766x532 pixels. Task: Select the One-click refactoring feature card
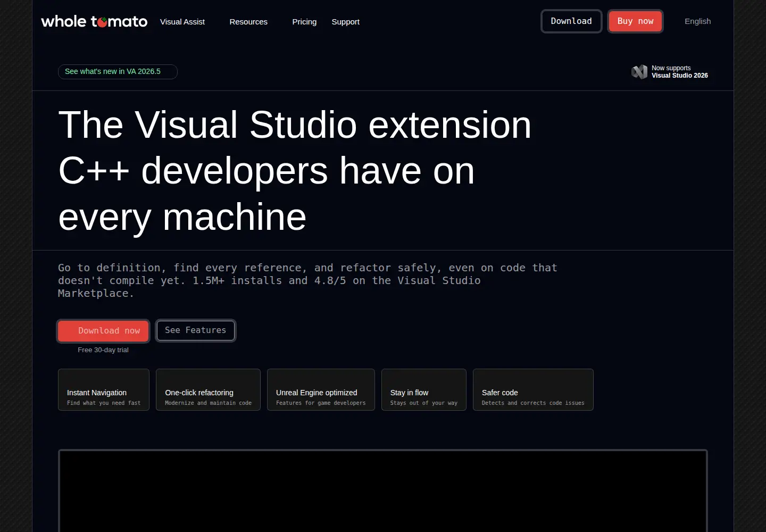208,390
